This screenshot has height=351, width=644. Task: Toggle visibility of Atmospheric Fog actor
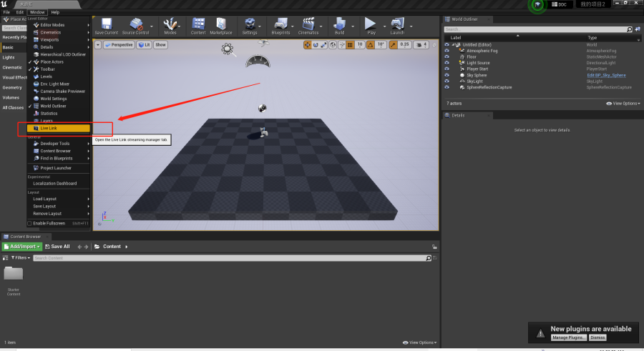[x=447, y=51]
